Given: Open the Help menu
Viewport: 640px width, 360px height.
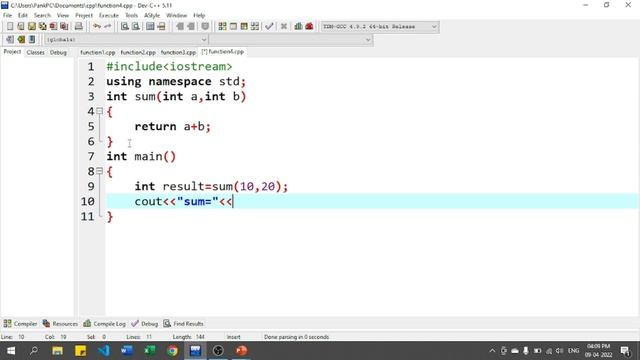Looking at the screenshot, I should click(x=199, y=15).
